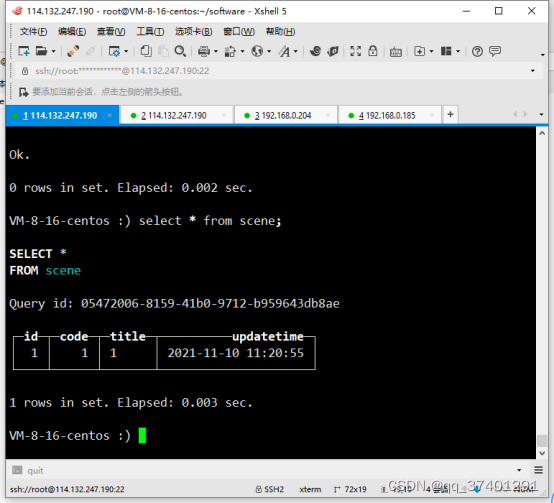Click the Reconnect toolbar icon
Image resolution: width=554 pixels, height=503 pixels.
pos(73,51)
